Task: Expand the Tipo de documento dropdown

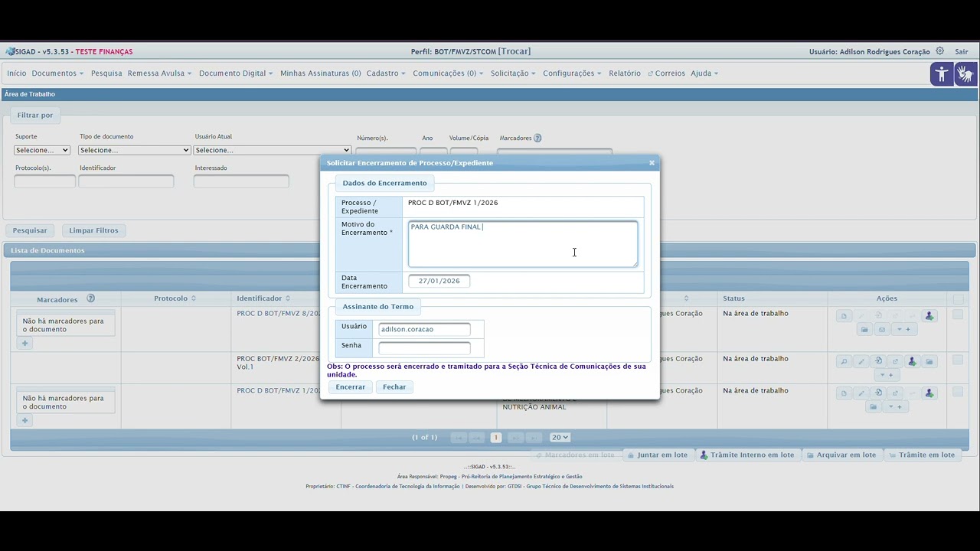Action: pyautogui.click(x=134, y=150)
